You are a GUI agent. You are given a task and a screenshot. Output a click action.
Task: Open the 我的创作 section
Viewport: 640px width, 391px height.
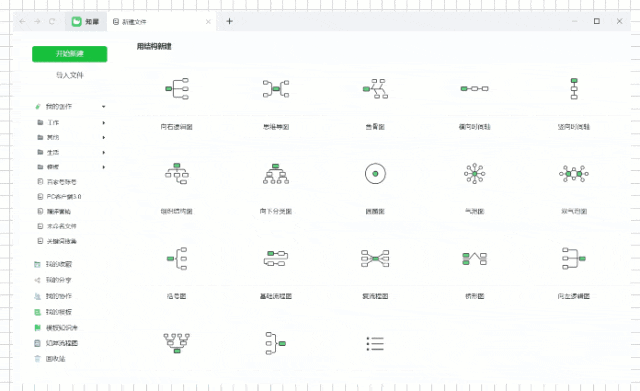58,107
